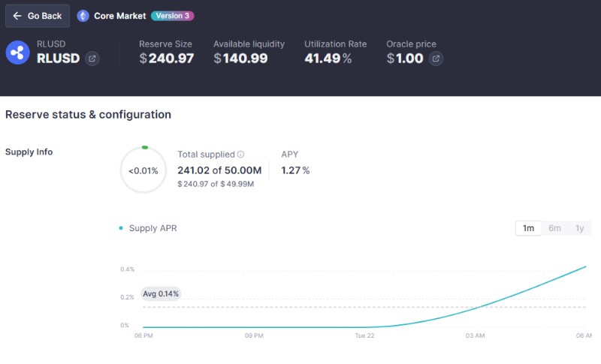Click the back arrow icon

coord(17,16)
